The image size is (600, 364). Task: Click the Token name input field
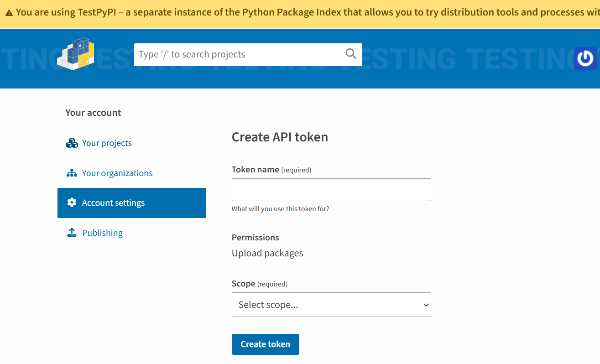[331, 189]
